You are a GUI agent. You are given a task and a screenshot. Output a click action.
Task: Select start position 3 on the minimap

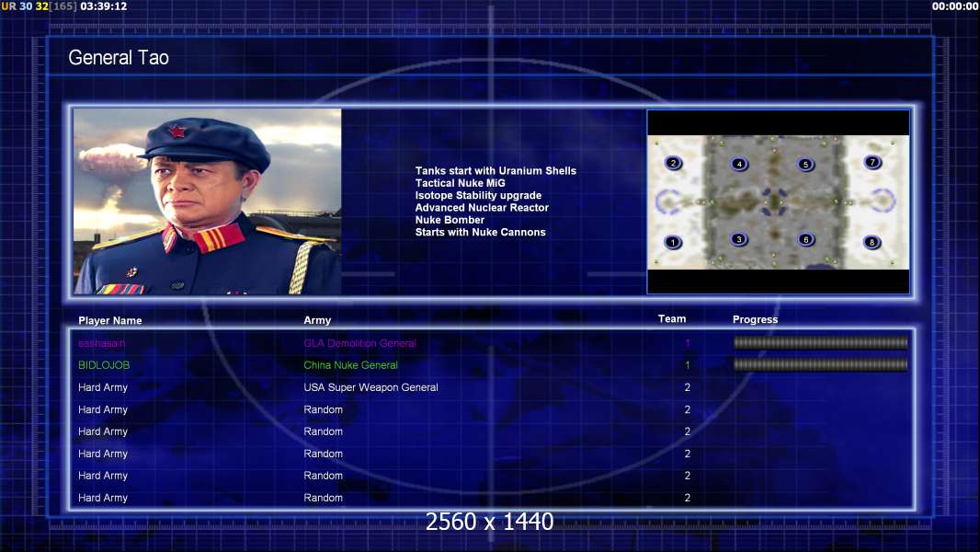point(739,239)
